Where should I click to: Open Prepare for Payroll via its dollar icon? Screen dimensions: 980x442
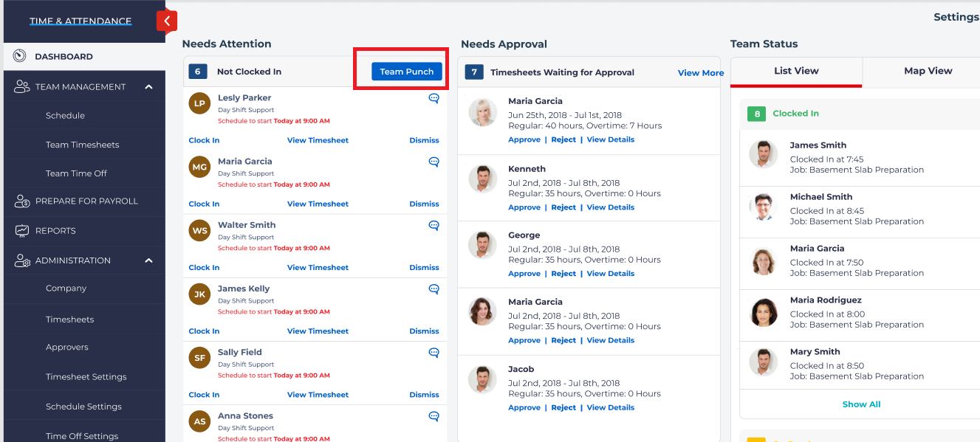(x=22, y=201)
